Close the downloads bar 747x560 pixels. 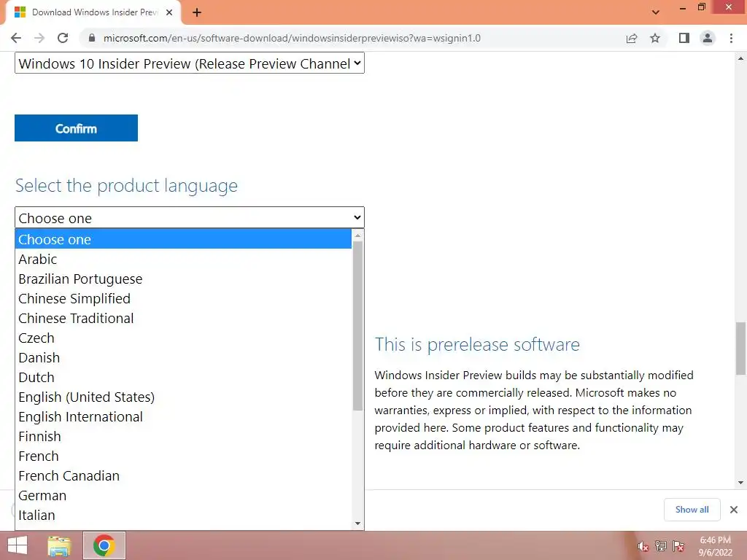734,510
